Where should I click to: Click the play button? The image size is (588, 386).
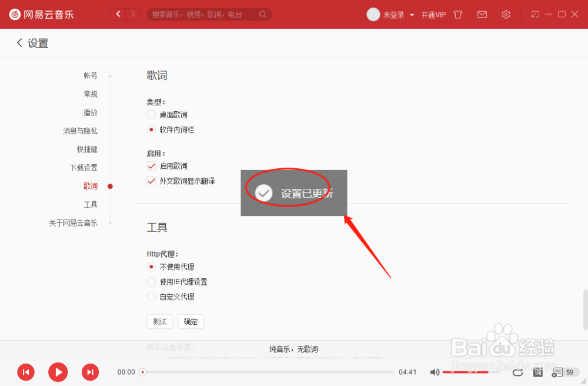58,372
